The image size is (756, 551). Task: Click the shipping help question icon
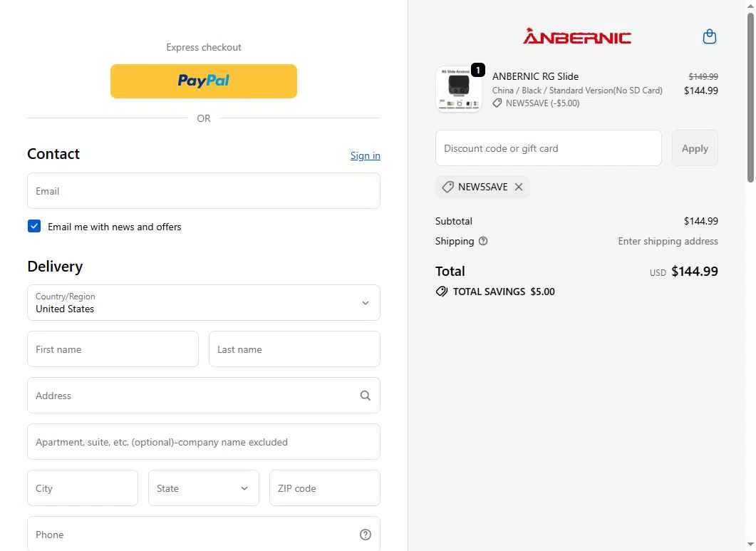[483, 241]
